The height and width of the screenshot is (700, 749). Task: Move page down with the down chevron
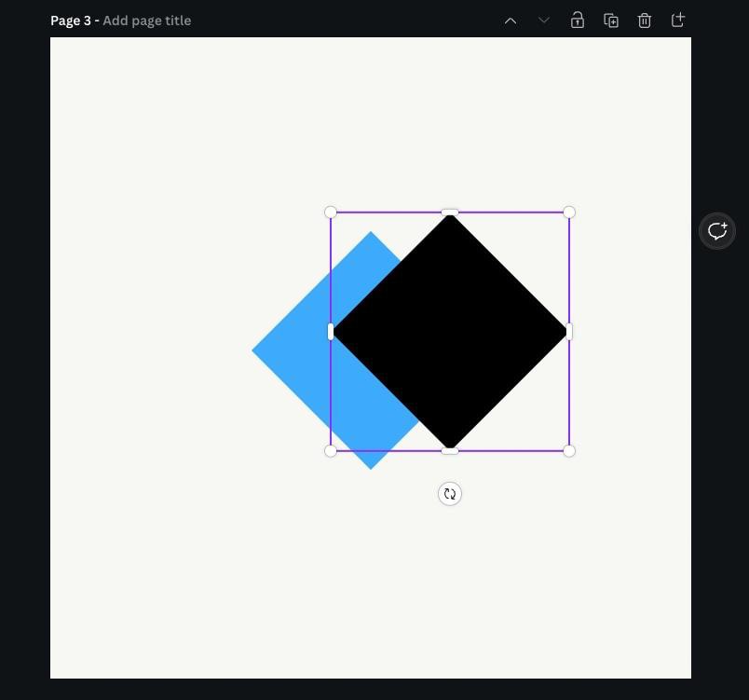[544, 21]
